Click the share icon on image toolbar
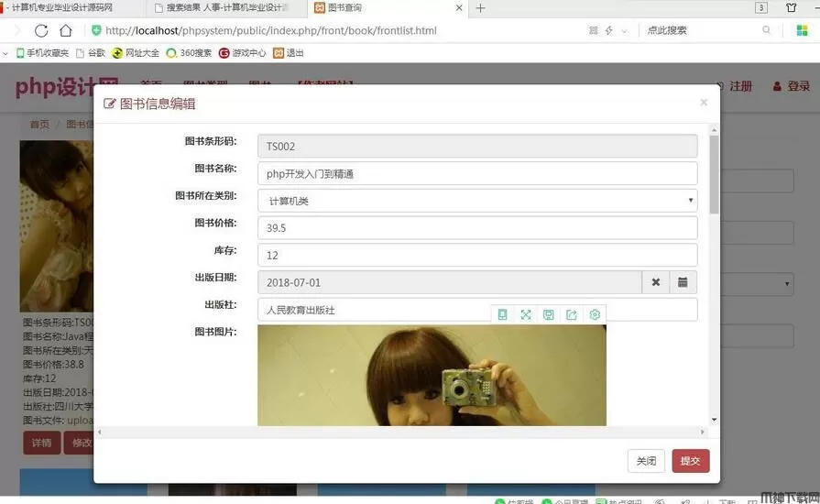This screenshot has width=820, height=504. pyautogui.click(x=572, y=314)
